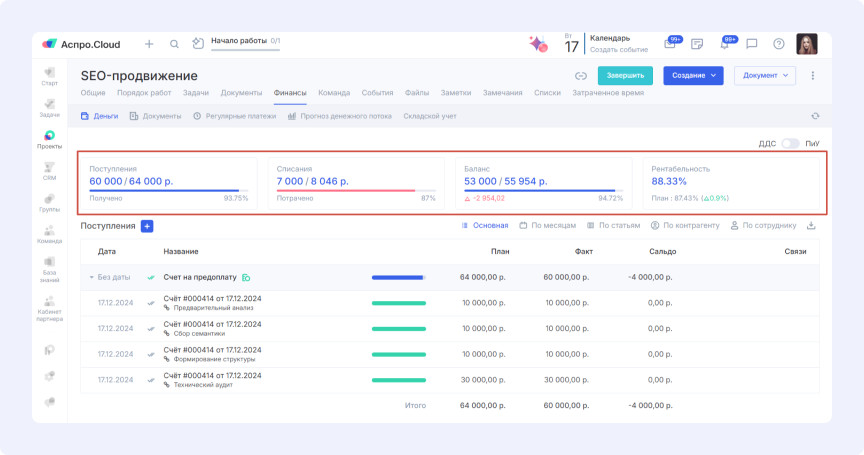The height and width of the screenshot is (455, 864).
Task: Click the Создать событие link
Action: [x=618, y=49]
